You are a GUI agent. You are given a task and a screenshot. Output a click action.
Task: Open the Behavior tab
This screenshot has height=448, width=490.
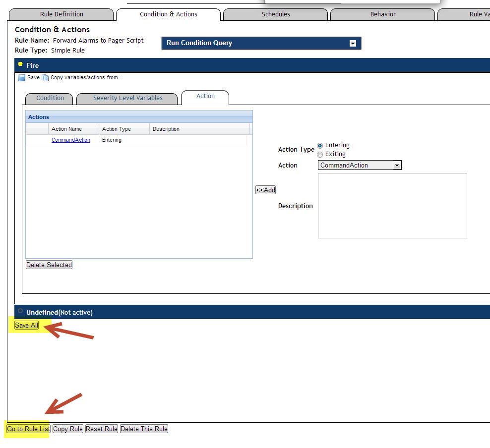(x=383, y=14)
